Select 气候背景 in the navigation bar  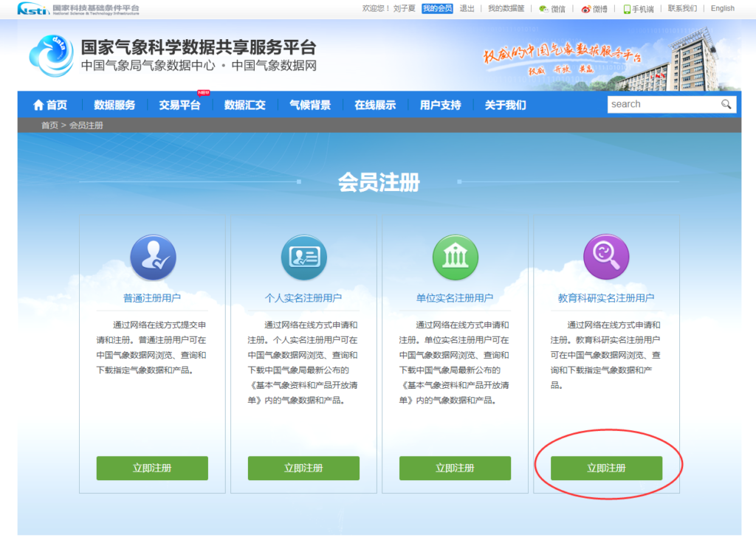310,105
